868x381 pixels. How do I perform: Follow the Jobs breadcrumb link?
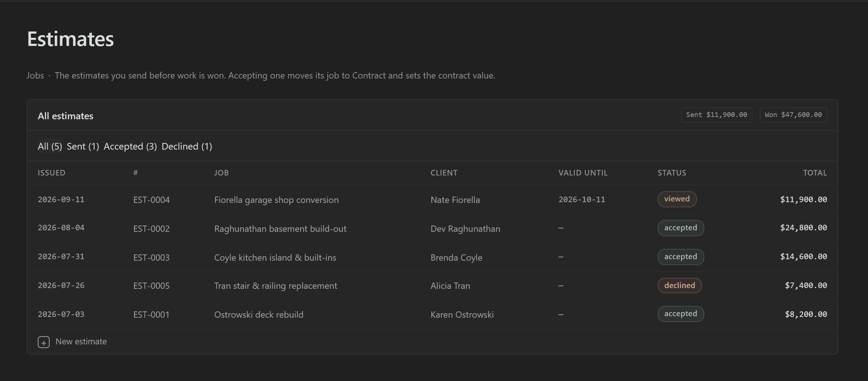click(x=35, y=76)
